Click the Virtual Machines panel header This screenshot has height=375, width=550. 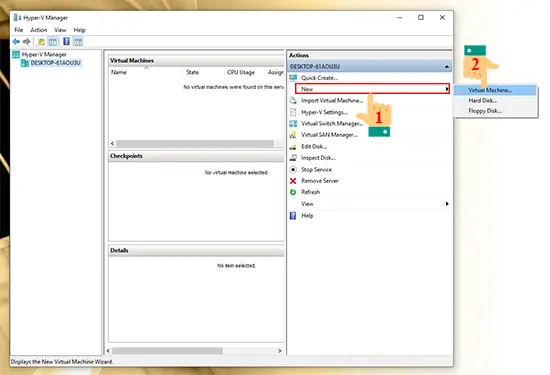point(196,61)
